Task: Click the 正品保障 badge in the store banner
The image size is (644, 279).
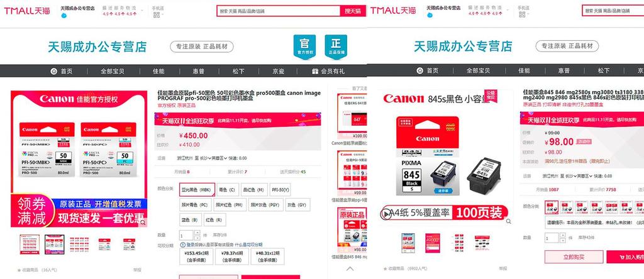Action: pos(336,46)
